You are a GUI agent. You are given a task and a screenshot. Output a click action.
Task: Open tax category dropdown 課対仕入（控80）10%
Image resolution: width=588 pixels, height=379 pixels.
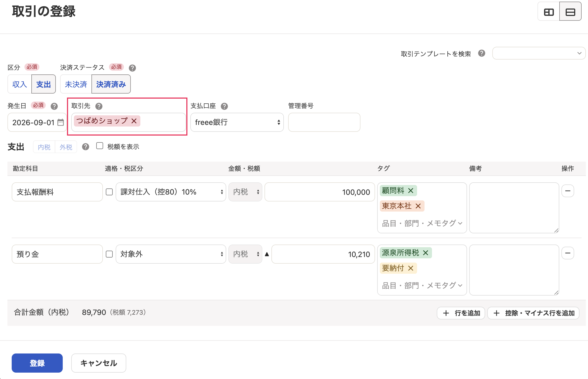click(x=171, y=192)
